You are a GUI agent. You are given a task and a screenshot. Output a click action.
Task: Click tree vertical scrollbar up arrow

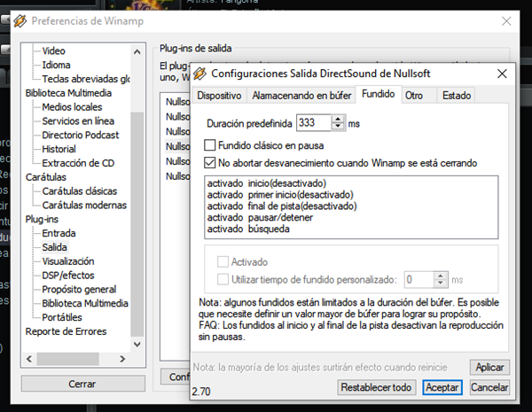(137, 52)
